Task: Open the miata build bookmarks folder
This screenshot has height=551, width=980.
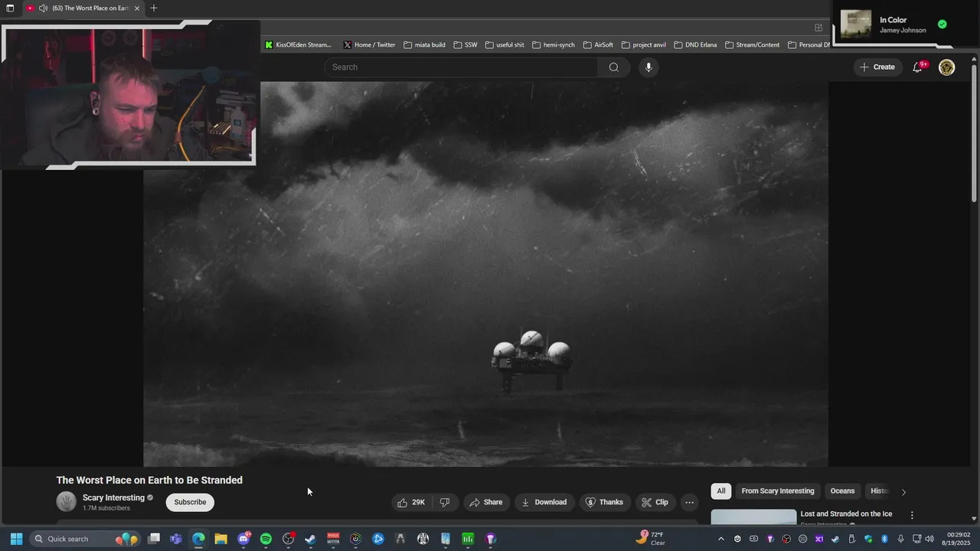Action: click(424, 45)
